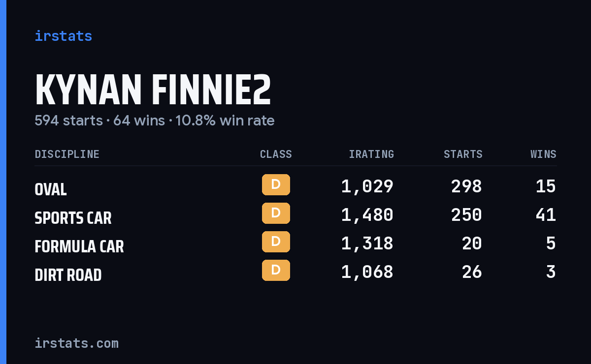Sort by the Class column header
The width and height of the screenshot is (591, 364).
point(276,154)
